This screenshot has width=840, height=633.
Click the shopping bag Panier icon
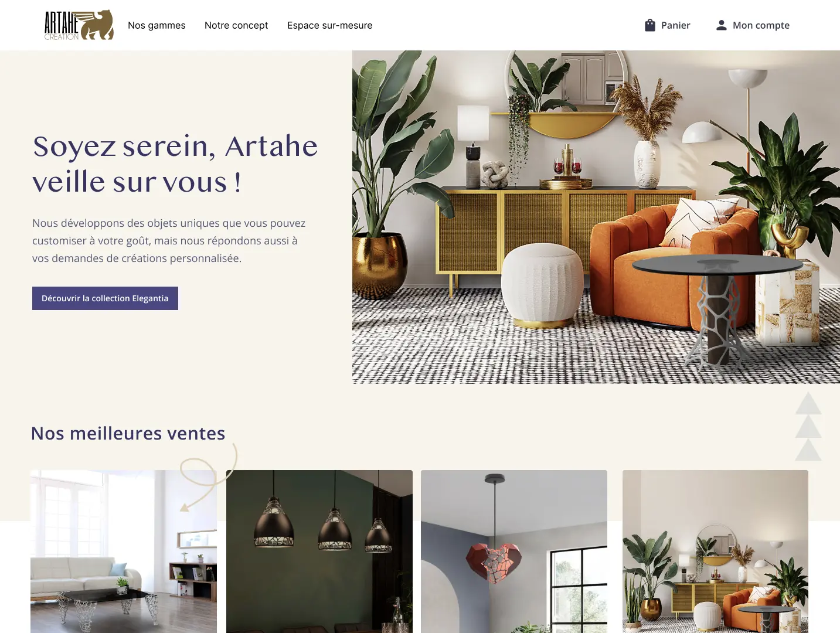coord(649,25)
